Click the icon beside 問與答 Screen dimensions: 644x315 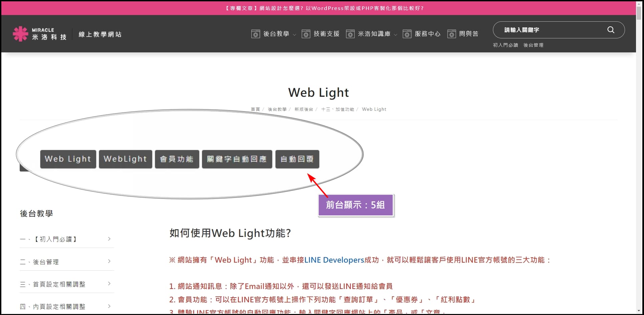click(x=452, y=34)
